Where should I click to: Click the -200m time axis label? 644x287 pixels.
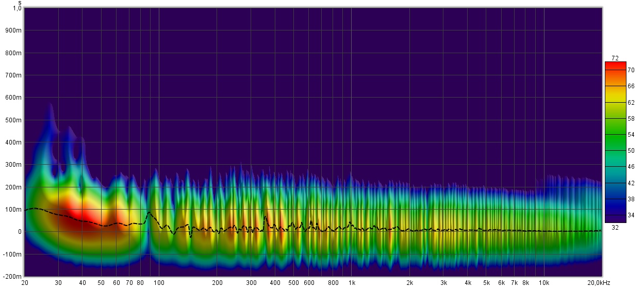(x=13, y=277)
